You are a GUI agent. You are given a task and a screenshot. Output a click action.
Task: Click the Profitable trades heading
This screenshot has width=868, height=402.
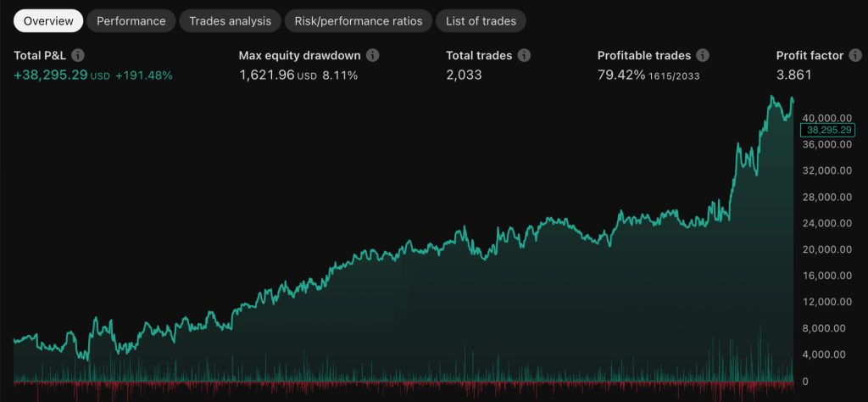(x=644, y=55)
